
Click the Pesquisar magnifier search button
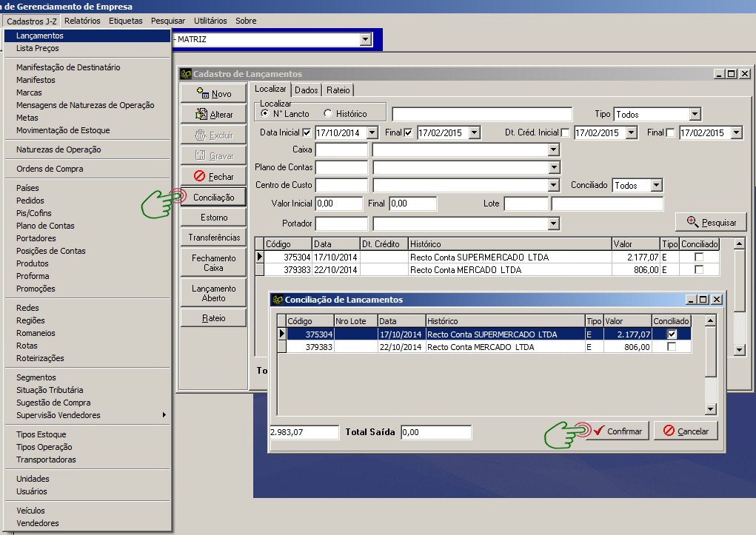711,222
